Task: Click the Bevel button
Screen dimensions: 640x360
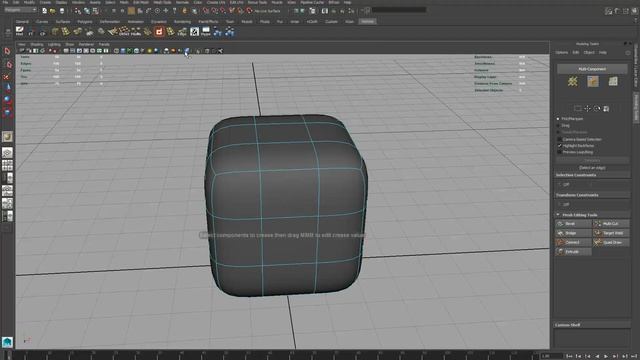Action: (573, 224)
